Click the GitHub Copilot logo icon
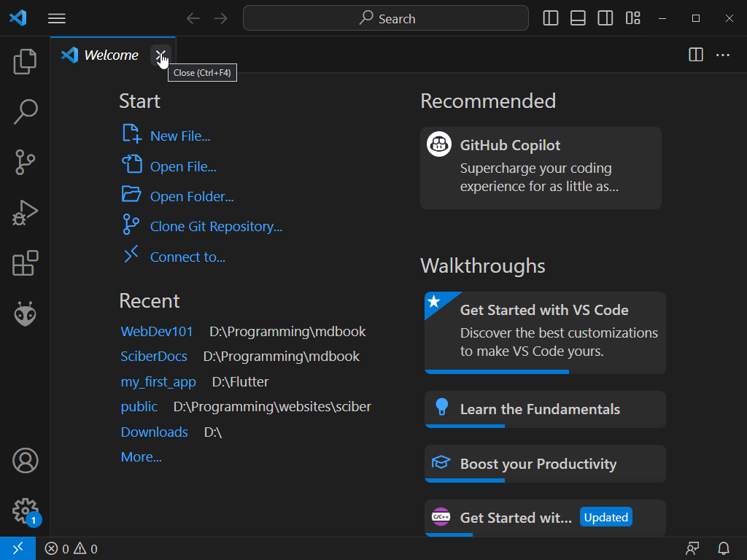The width and height of the screenshot is (747, 560). coord(438,144)
